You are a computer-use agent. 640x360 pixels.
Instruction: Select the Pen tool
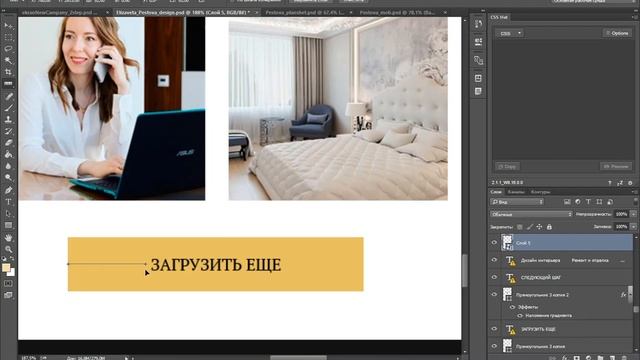point(8,190)
